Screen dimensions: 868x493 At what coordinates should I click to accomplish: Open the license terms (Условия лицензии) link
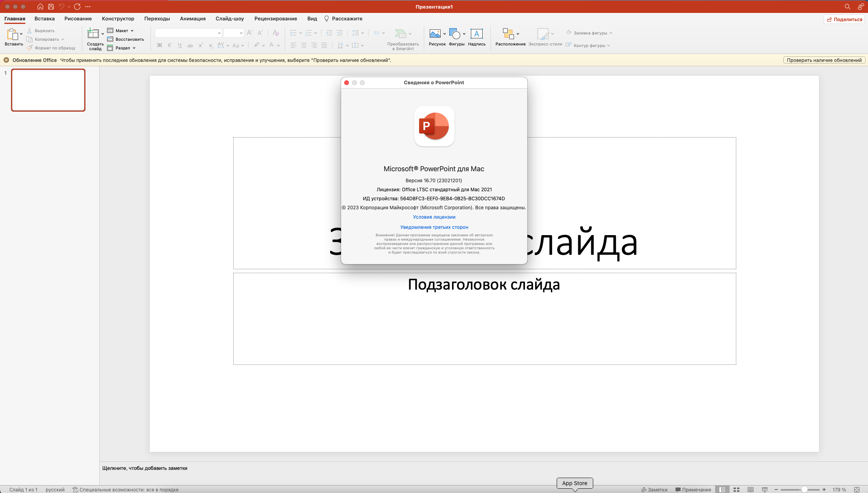434,217
